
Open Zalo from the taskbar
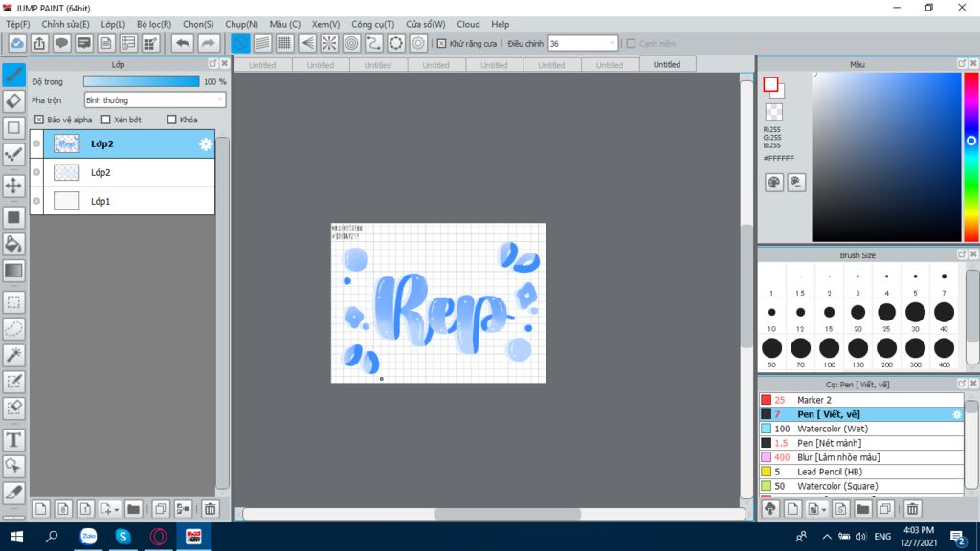coord(89,536)
